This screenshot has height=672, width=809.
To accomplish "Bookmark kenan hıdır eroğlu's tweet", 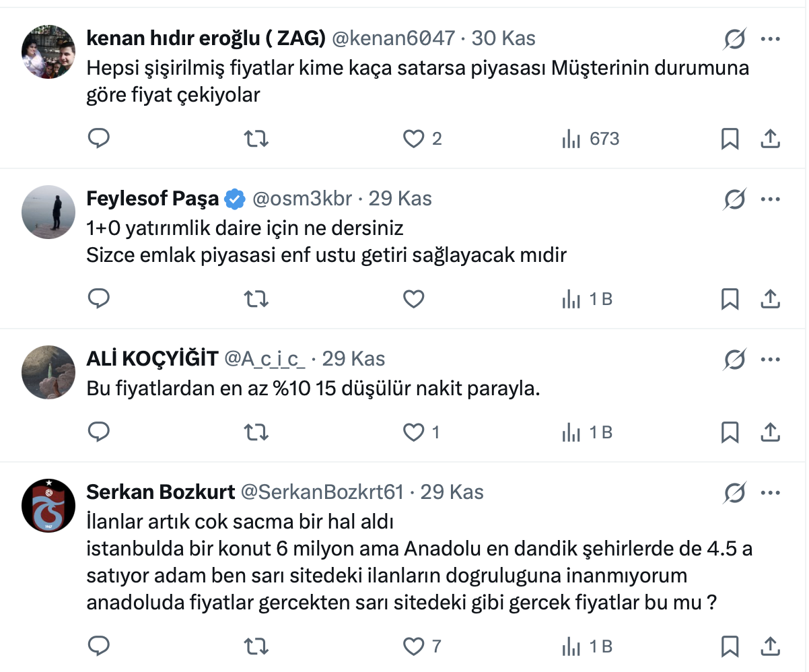I will coord(730,139).
